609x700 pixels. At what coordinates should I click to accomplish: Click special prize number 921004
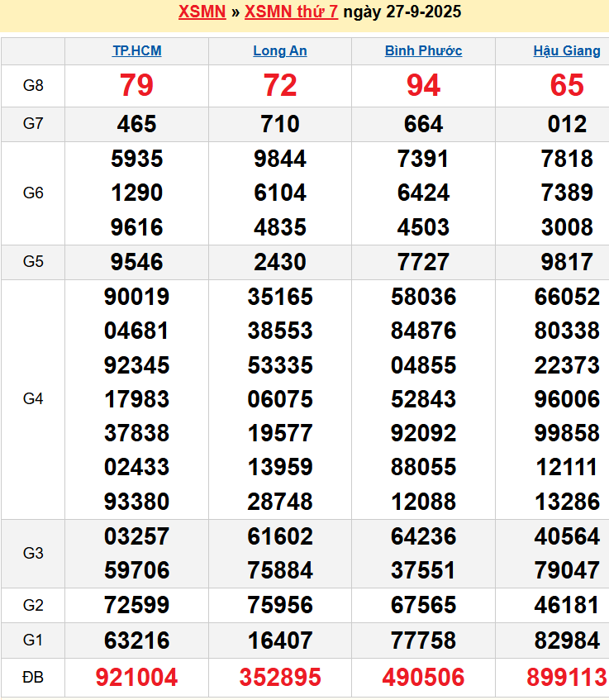pyautogui.click(x=137, y=678)
